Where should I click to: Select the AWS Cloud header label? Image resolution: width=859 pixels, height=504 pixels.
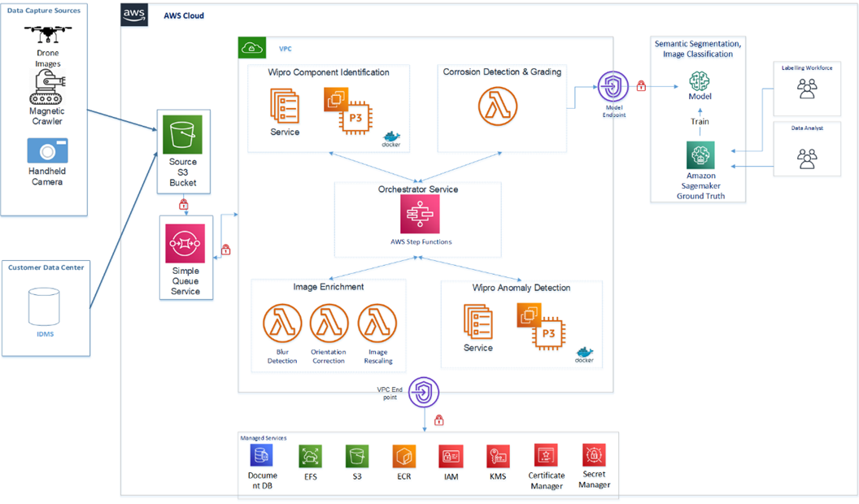[x=185, y=15]
